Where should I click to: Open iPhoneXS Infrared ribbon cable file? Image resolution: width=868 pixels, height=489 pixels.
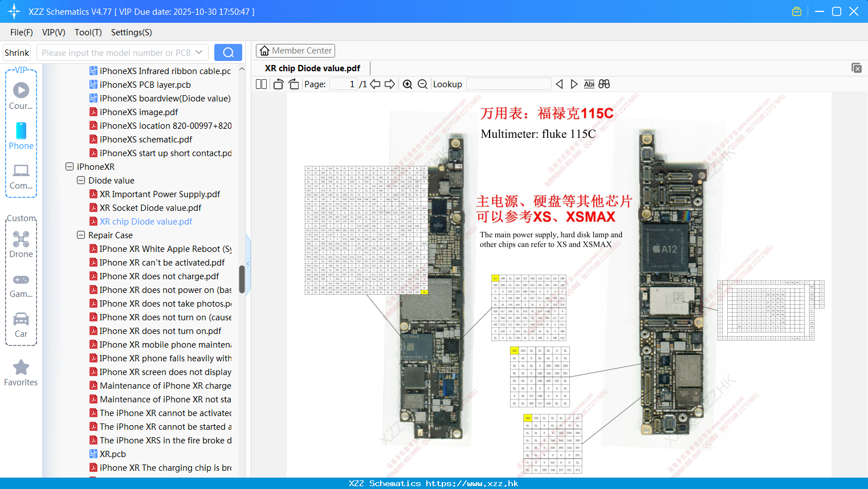[x=165, y=71]
